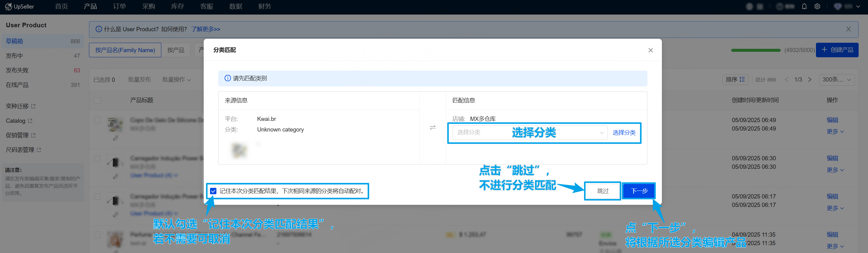868x253 pixels.
Task: Click the green product quota progress bar
Action: (x=755, y=50)
